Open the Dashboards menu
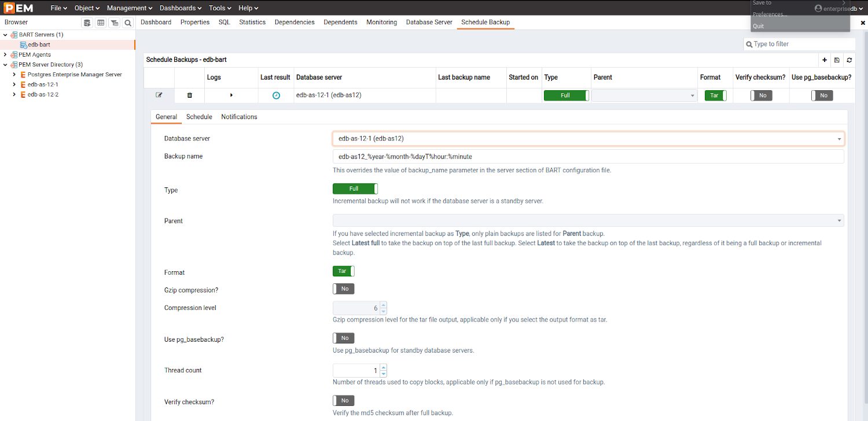This screenshot has width=868, height=421. tap(181, 8)
